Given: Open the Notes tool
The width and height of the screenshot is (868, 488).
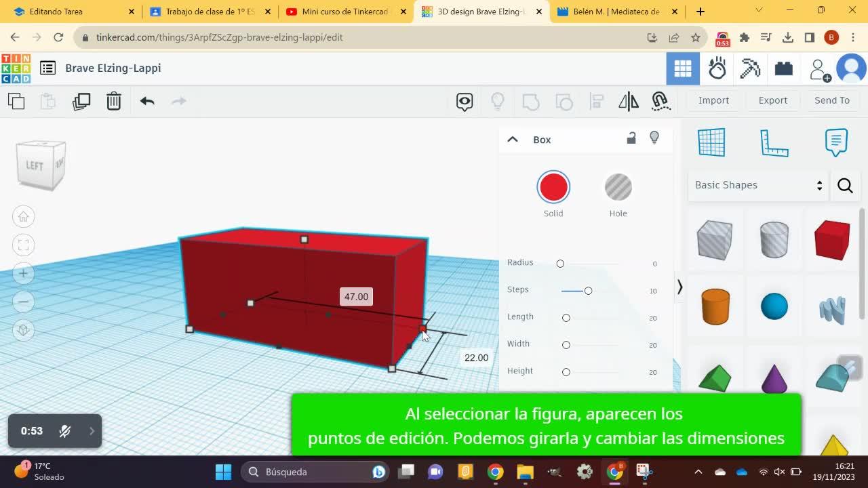Looking at the screenshot, I should [836, 142].
